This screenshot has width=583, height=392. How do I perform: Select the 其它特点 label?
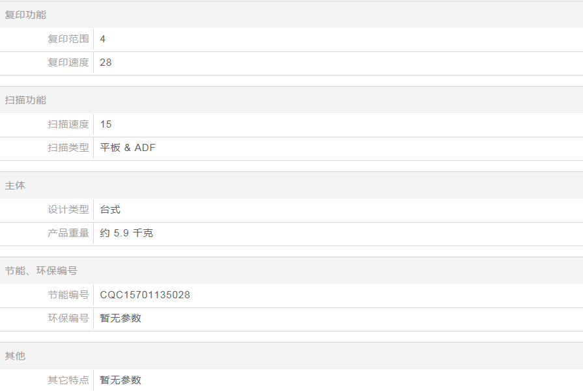coord(68,380)
